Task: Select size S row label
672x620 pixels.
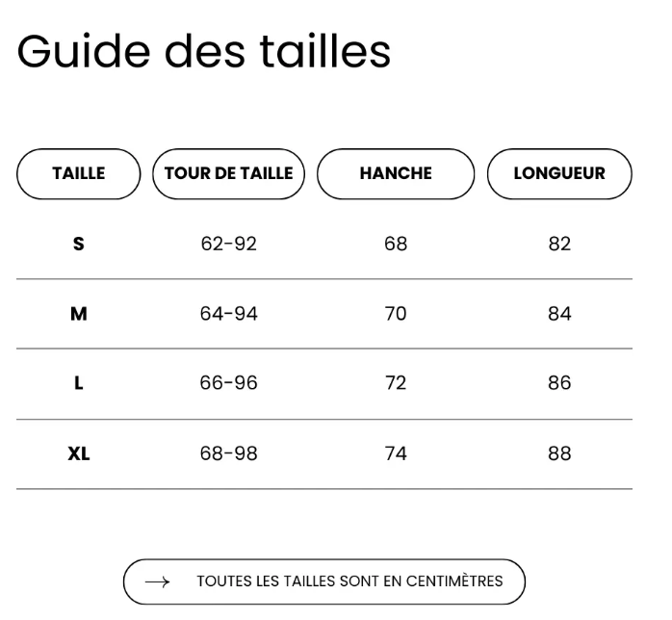Action: click(78, 245)
